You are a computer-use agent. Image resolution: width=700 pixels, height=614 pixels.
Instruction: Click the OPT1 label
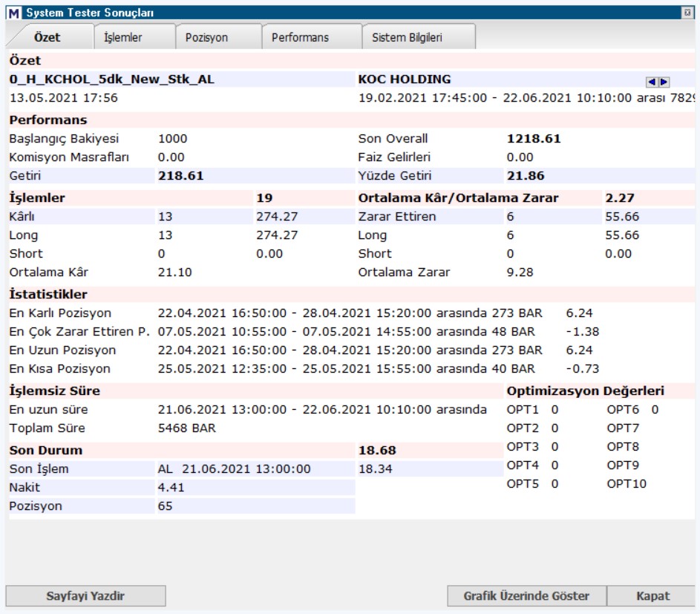523,410
